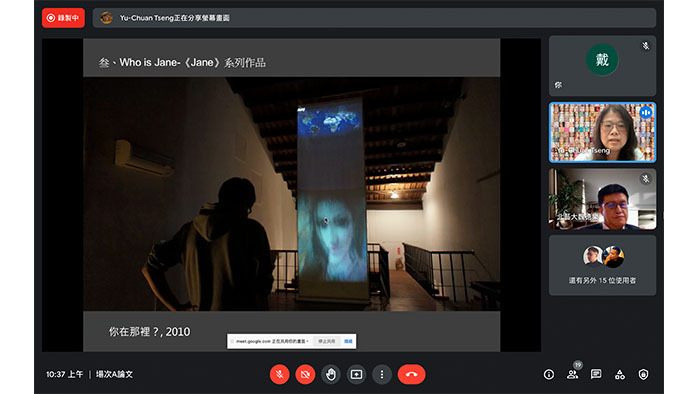700x394 pixels.
Task: Click the blue hide link in the share bar
Action: click(348, 341)
